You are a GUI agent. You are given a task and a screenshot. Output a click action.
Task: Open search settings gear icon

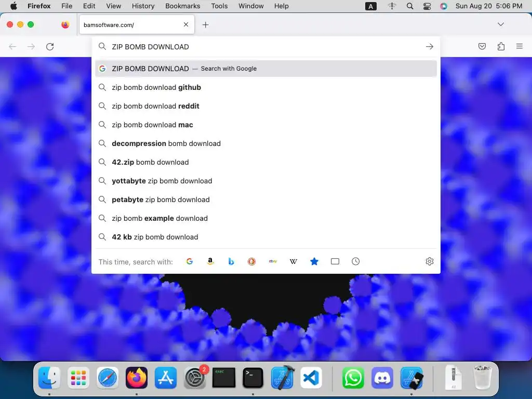tap(430, 261)
